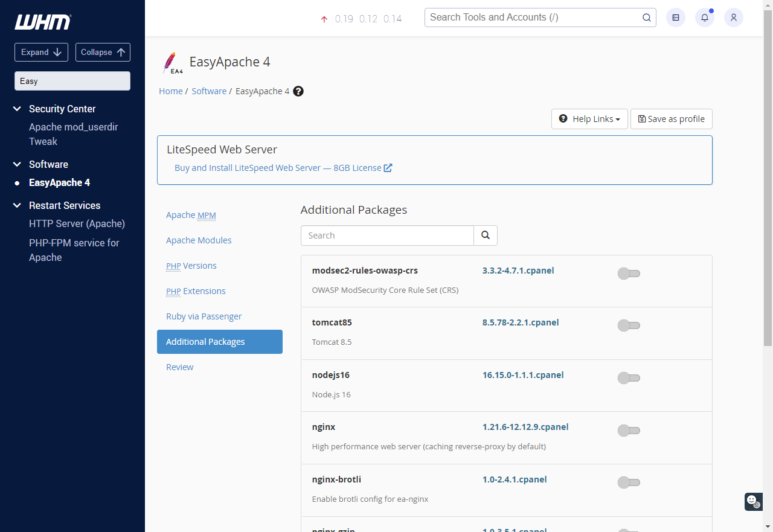Click the sidebar filter field containing Easy
The width and height of the screenshot is (773, 532).
(72, 81)
